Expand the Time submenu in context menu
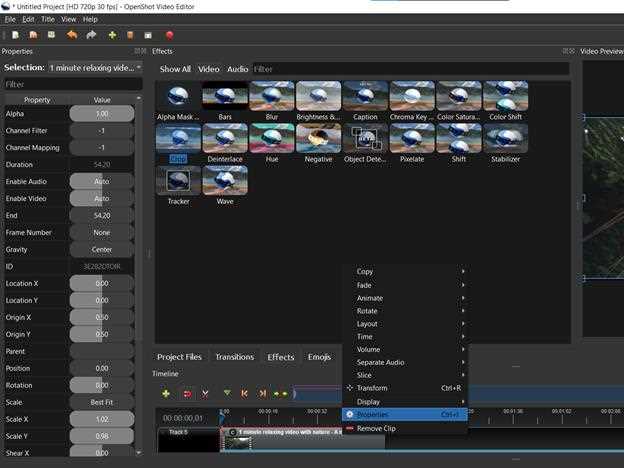Viewport: 624px width, 468px height. pyautogui.click(x=405, y=337)
